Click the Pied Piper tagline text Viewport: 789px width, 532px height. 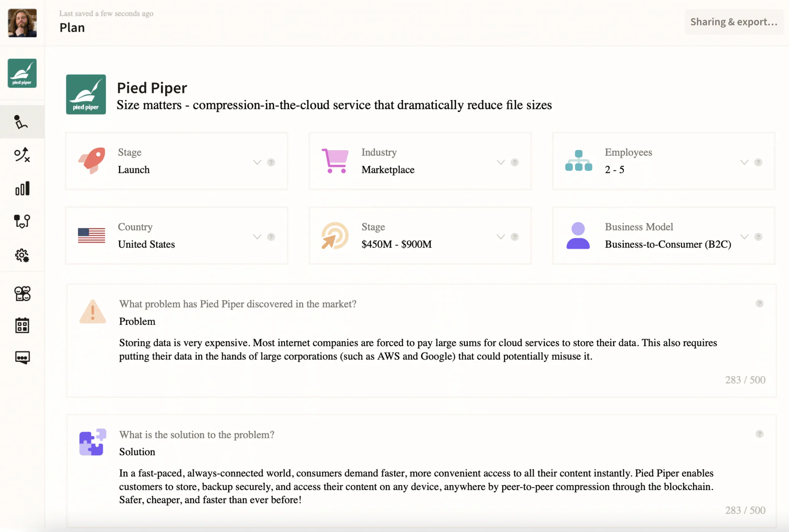[334, 105]
